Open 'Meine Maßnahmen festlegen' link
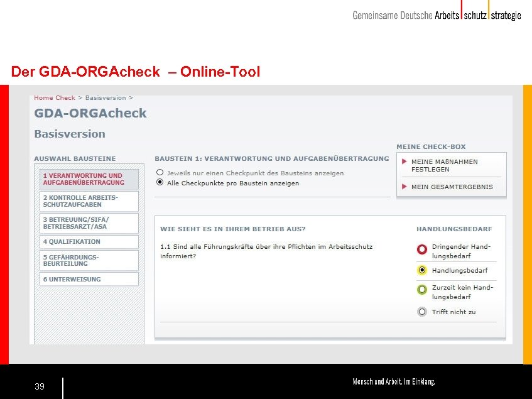This screenshot has height=399, width=532. click(445, 166)
